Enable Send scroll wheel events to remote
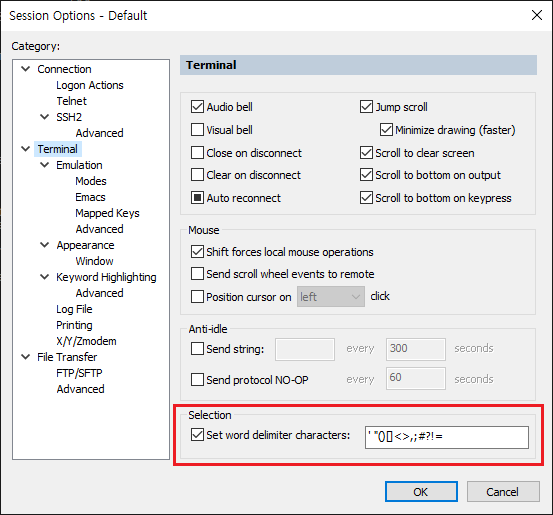This screenshot has width=553, height=515. coord(197,274)
